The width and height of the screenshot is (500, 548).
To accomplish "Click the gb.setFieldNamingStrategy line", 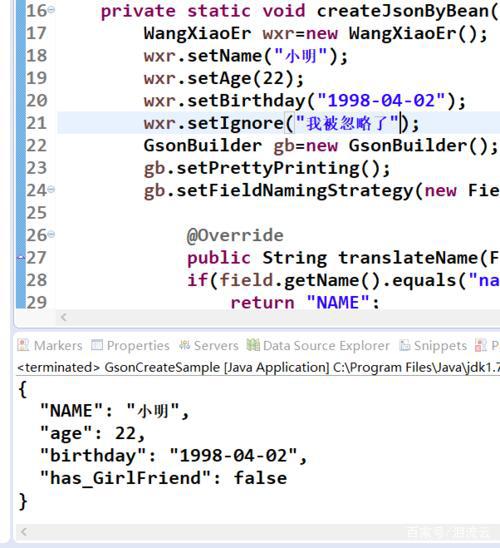I will click(322, 191).
